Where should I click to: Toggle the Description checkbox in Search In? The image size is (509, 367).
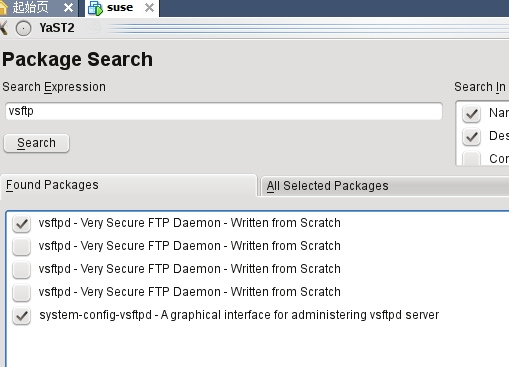(x=472, y=137)
